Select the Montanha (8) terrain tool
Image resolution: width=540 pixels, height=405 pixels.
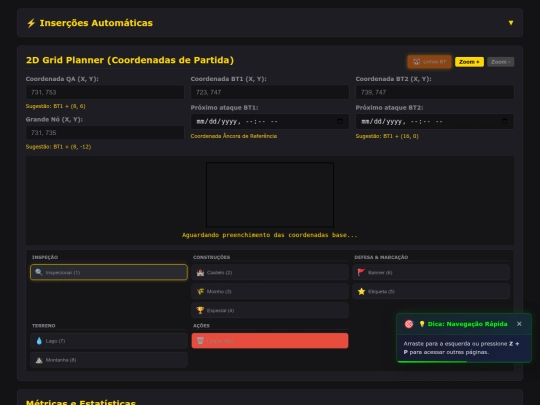click(109, 360)
